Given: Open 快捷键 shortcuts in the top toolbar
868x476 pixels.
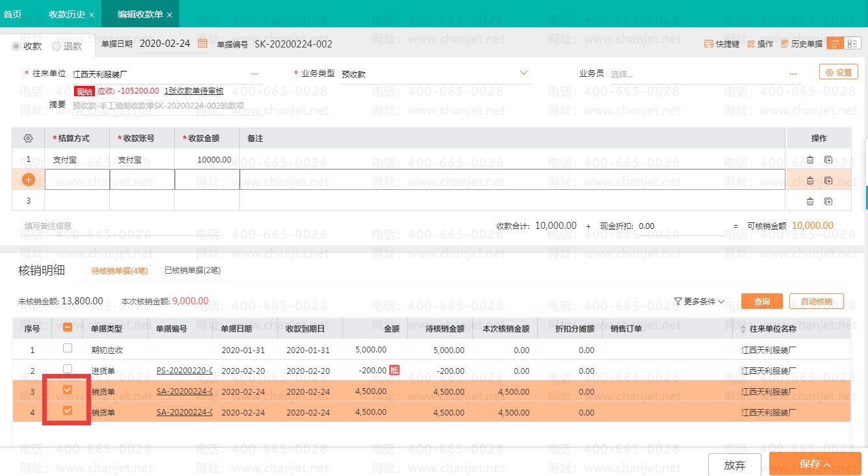Looking at the screenshot, I should pyautogui.click(x=722, y=44).
